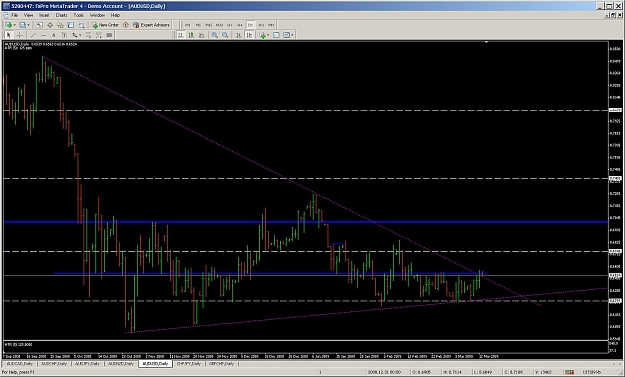Open the Indicators list icon
625x377 pixels.
[x=263, y=35]
